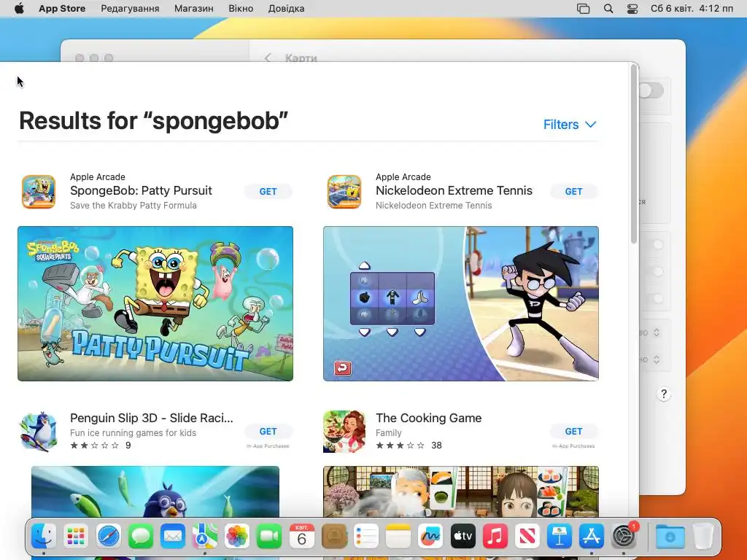This screenshot has height=560, width=747.
Task: Click the help question mark button
Action: point(664,394)
